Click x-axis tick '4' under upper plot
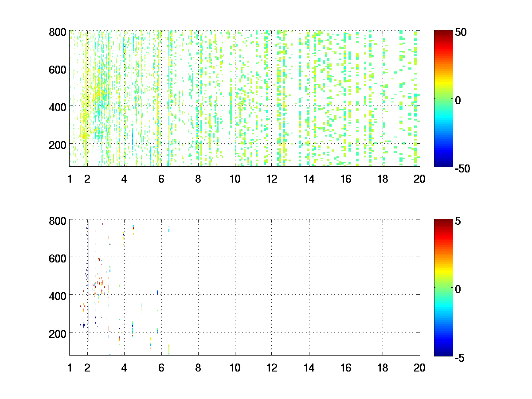Screen dimensions: 532x399 (124, 179)
